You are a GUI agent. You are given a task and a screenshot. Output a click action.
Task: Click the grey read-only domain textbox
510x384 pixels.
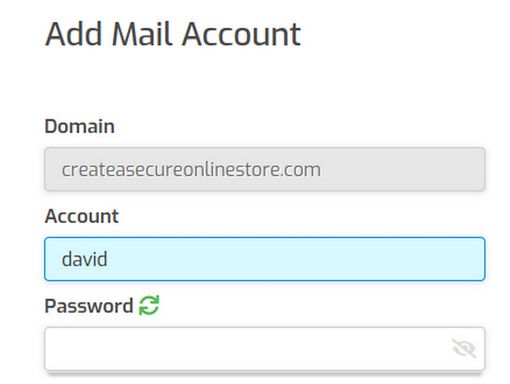click(264, 169)
